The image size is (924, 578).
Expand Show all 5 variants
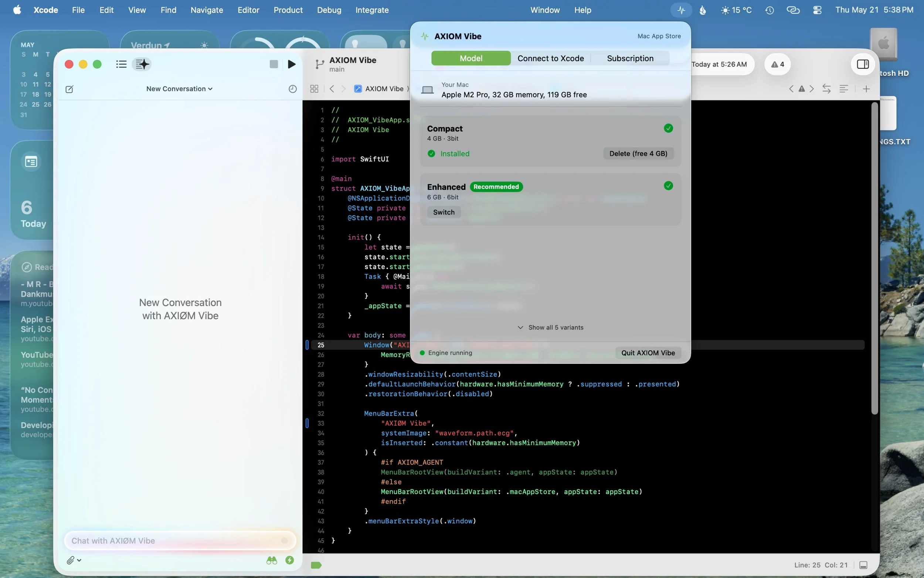pos(550,327)
